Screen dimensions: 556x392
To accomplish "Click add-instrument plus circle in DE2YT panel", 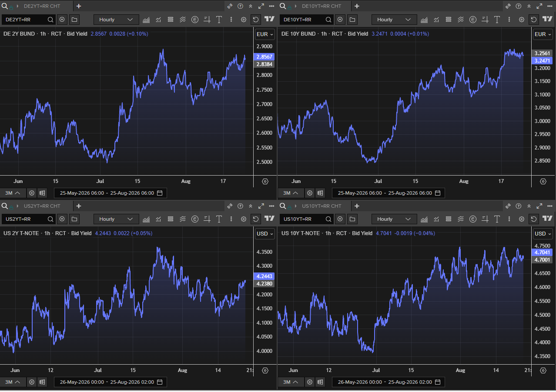I will tap(62, 20).
